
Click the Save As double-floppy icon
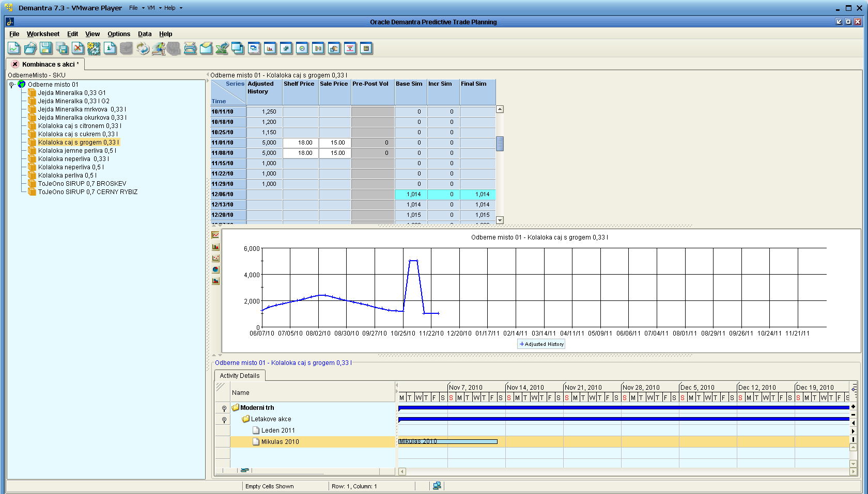tap(62, 49)
